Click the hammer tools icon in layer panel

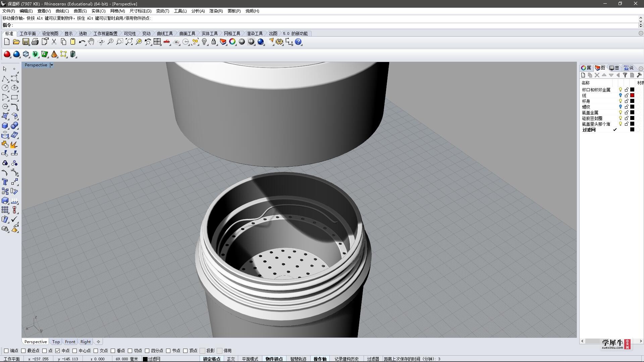pyautogui.click(x=639, y=75)
